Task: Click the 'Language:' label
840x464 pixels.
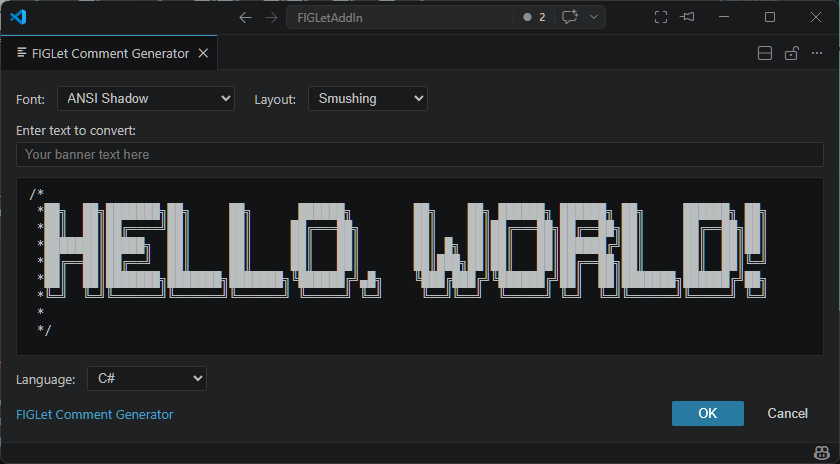Action: [46, 379]
